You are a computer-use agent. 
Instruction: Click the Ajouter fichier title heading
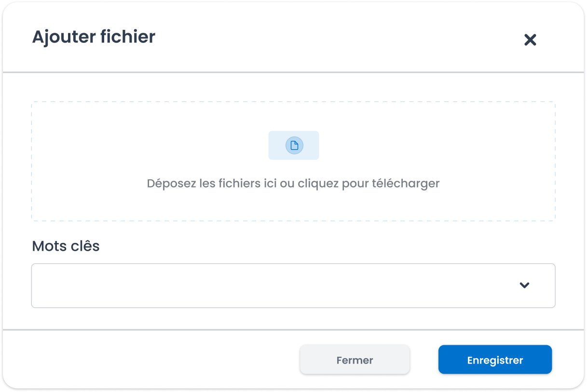(94, 37)
